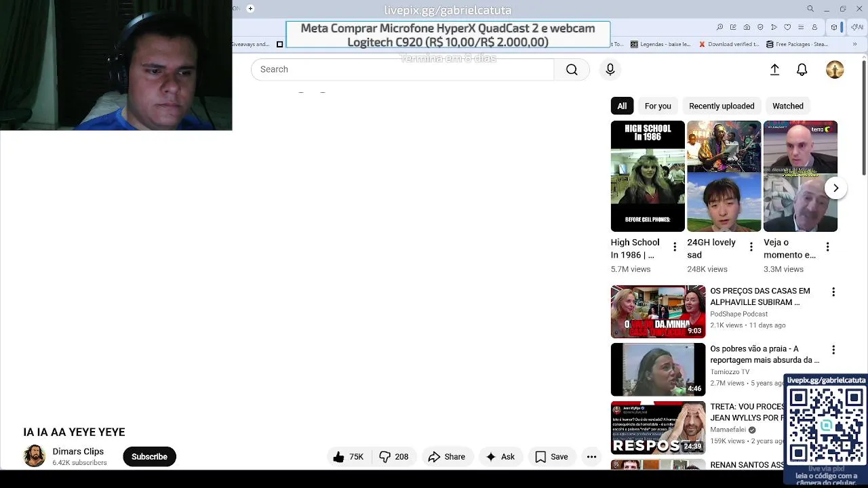Select the 'For you' filter chip
The height and width of the screenshot is (488, 868).
click(x=658, y=106)
